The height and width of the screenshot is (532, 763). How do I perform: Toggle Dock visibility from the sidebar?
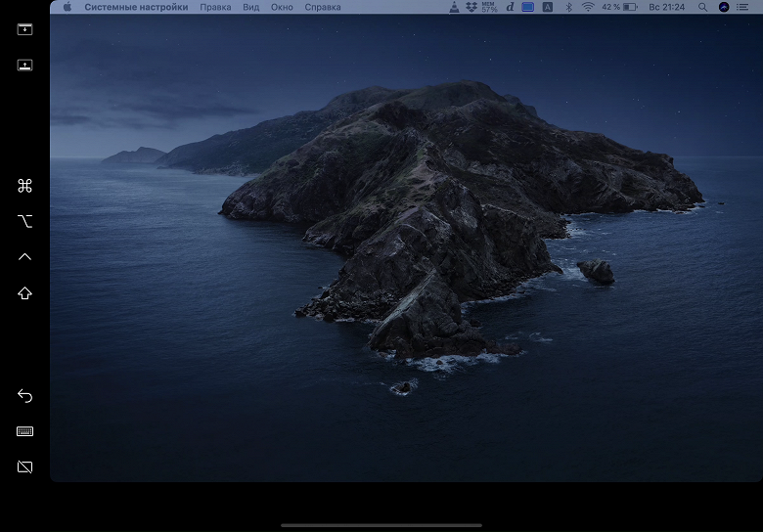pyautogui.click(x=24, y=66)
